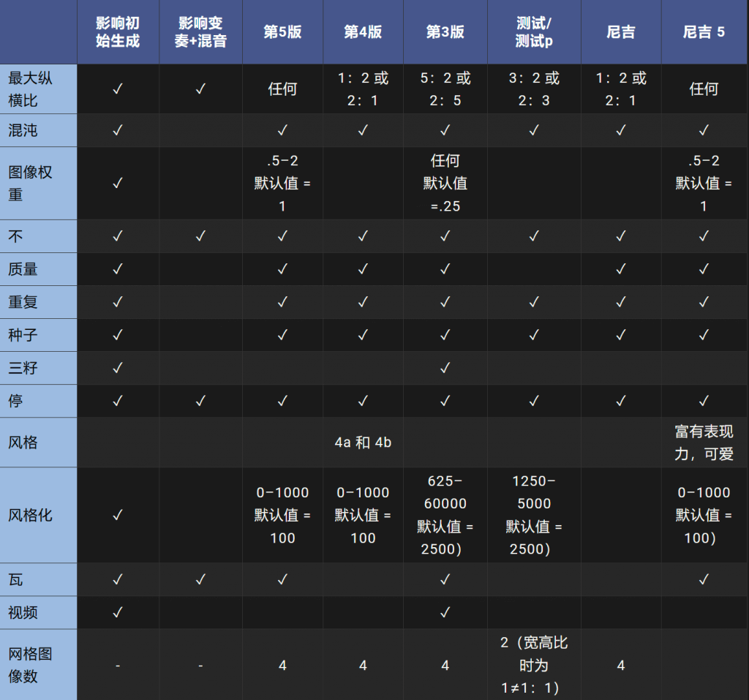Click the 不 checkmark under 影响变奏+混音
The image size is (749, 700).
pos(200,236)
